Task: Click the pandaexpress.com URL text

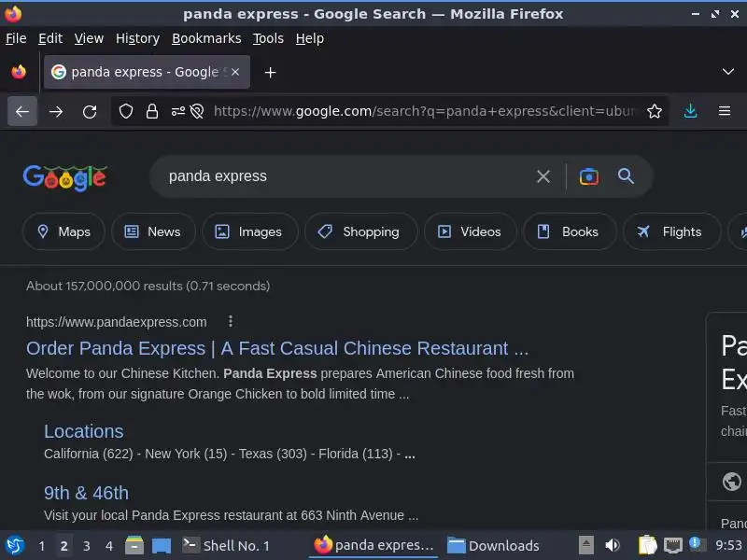Action: [x=116, y=322]
